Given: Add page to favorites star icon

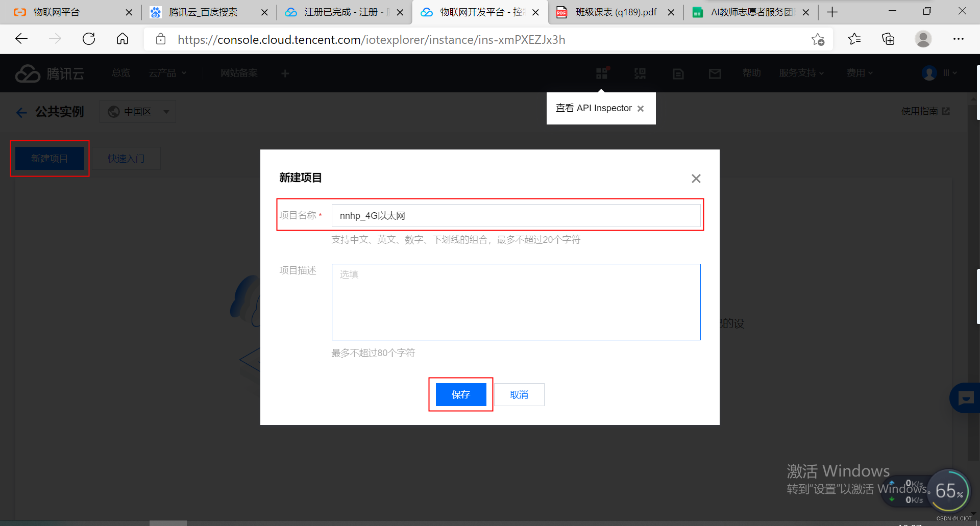Looking at the screenshot, I should click(818, 39).
